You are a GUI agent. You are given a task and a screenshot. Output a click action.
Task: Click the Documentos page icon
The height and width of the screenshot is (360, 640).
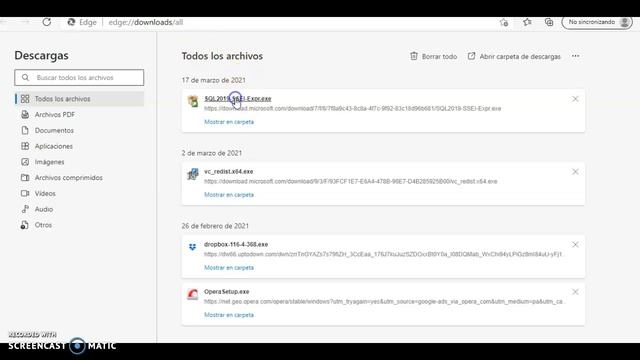[25, 130]
